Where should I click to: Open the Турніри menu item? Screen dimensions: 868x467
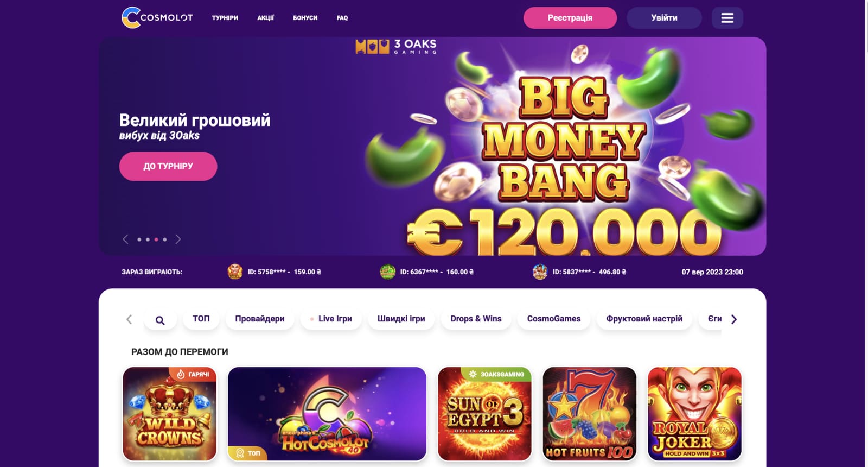tap(225, 18)
